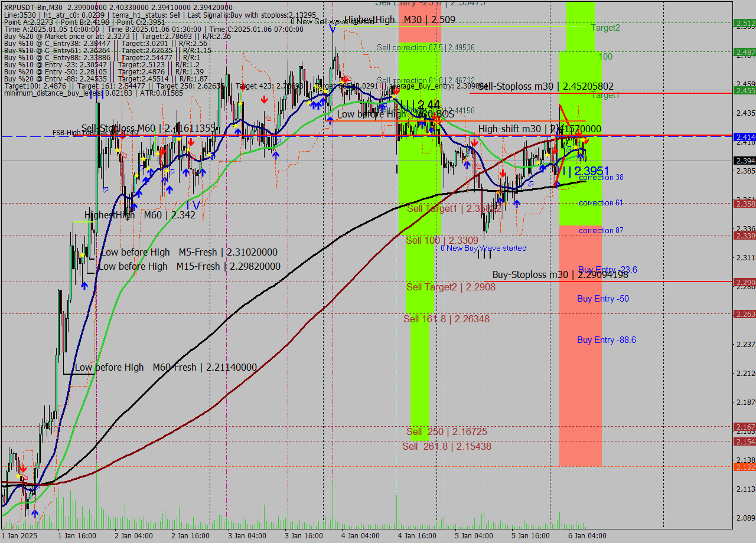Click the Target1 label
756x543 pixels.
click(605, 95)
